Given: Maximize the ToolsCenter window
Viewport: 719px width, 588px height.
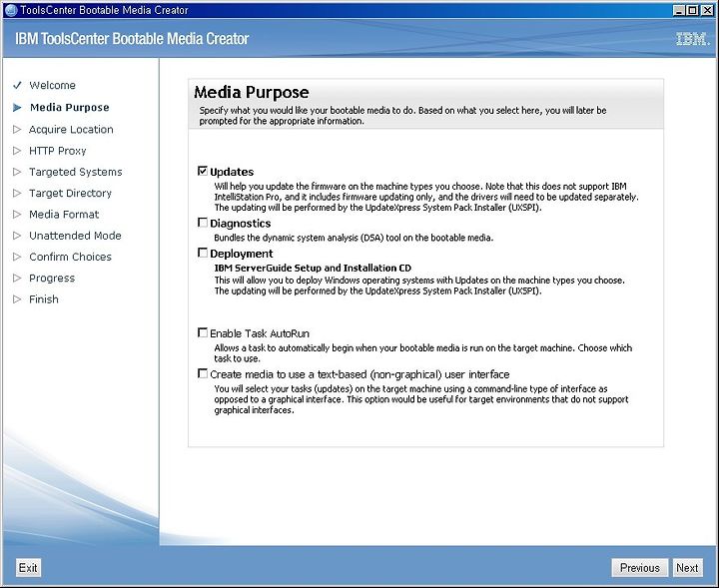Looking at the screenshot, I should [x=693, y=10].
